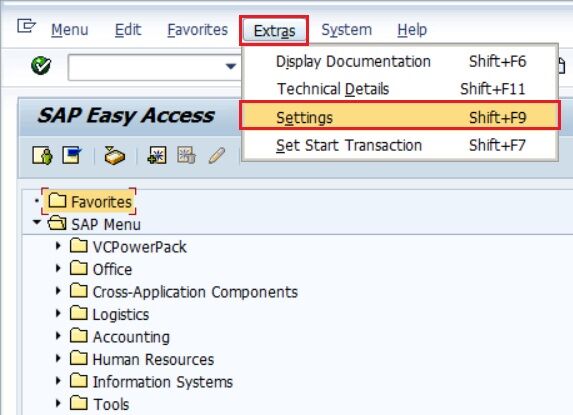This screenshot has width=573, height=415.
Task: Click inside the transaction command field
Action: point(146,67)
